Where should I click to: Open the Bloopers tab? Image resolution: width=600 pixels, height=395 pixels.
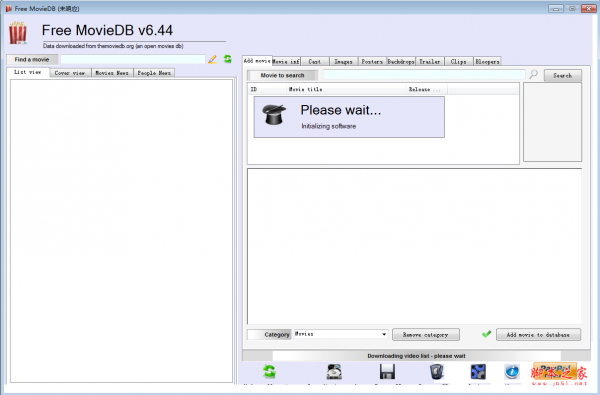[x=487, y=61]
